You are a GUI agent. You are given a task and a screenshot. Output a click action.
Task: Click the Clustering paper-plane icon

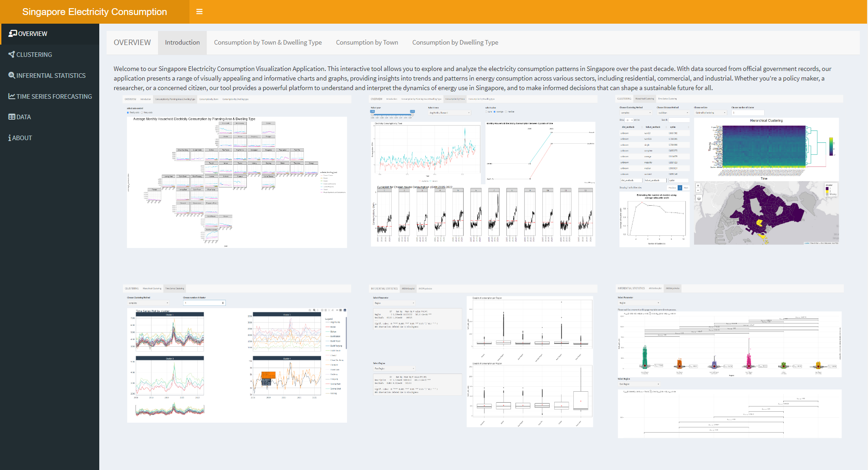(12, 55)
